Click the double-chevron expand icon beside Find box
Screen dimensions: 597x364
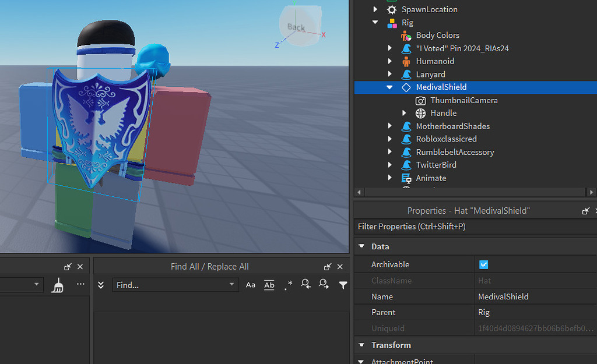point(100,285)
